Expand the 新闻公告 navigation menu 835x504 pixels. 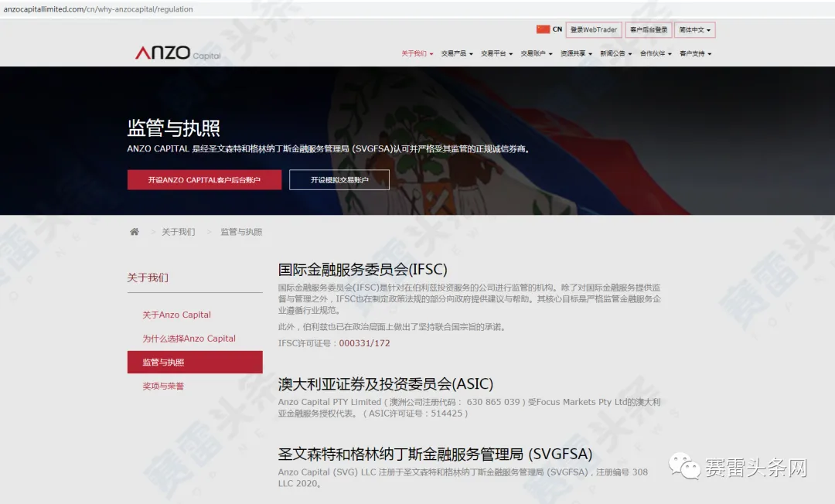pos(616,53)
